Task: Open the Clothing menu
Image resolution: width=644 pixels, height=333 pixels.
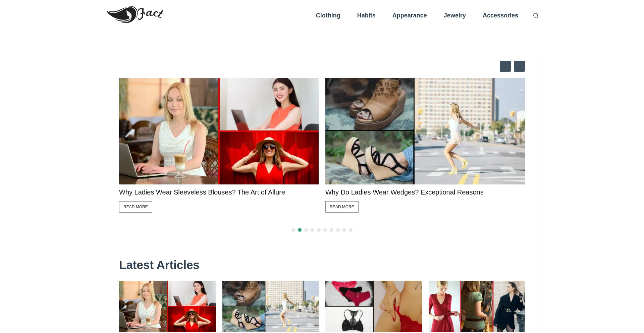Action: click(328, 15)
